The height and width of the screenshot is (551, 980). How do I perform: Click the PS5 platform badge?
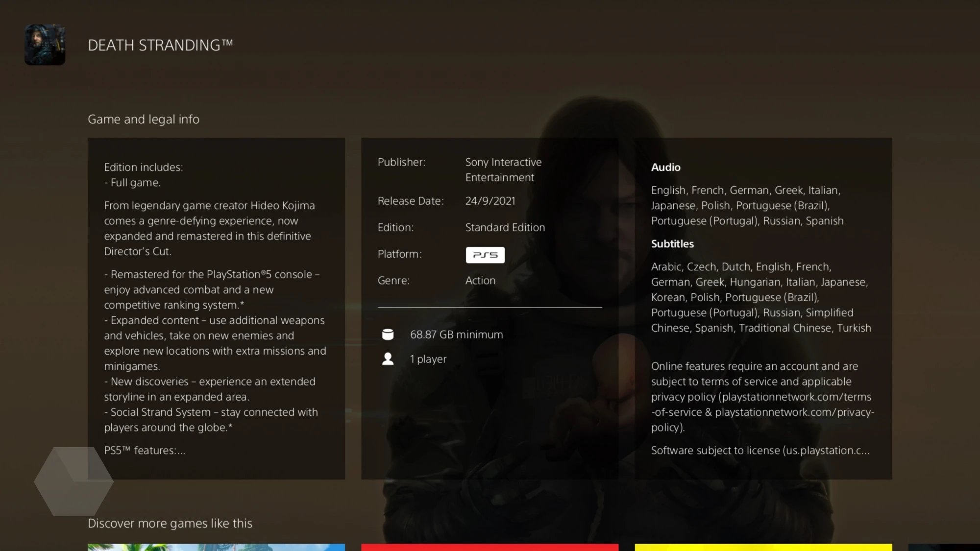485,255
